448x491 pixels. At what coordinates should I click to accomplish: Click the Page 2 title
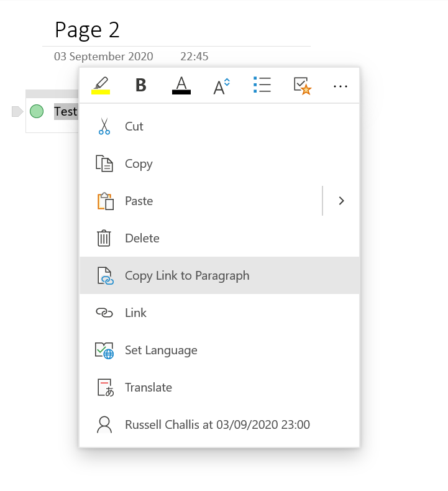click(87, 30)
